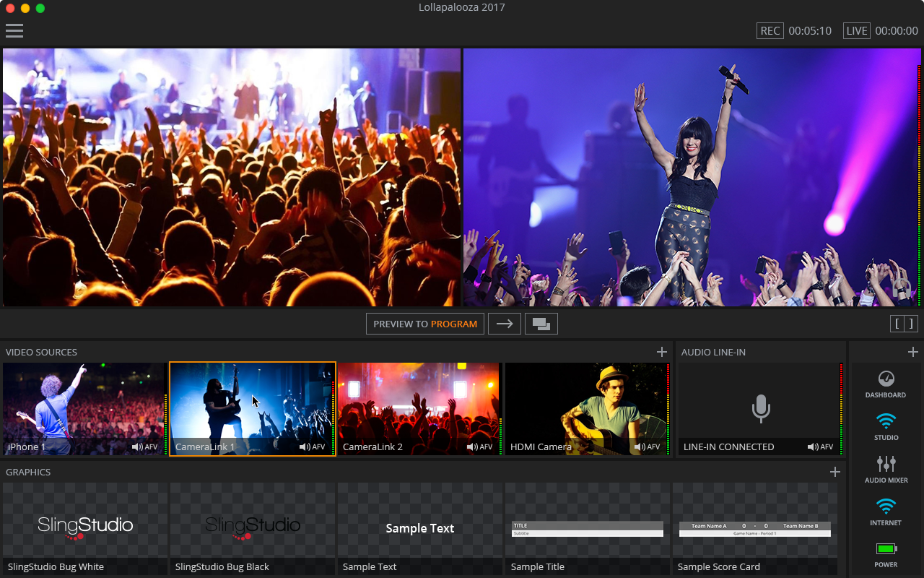Toggle the REC recording indicator
Viewport: 924px width, 578px height.
[x=770, y=31]
